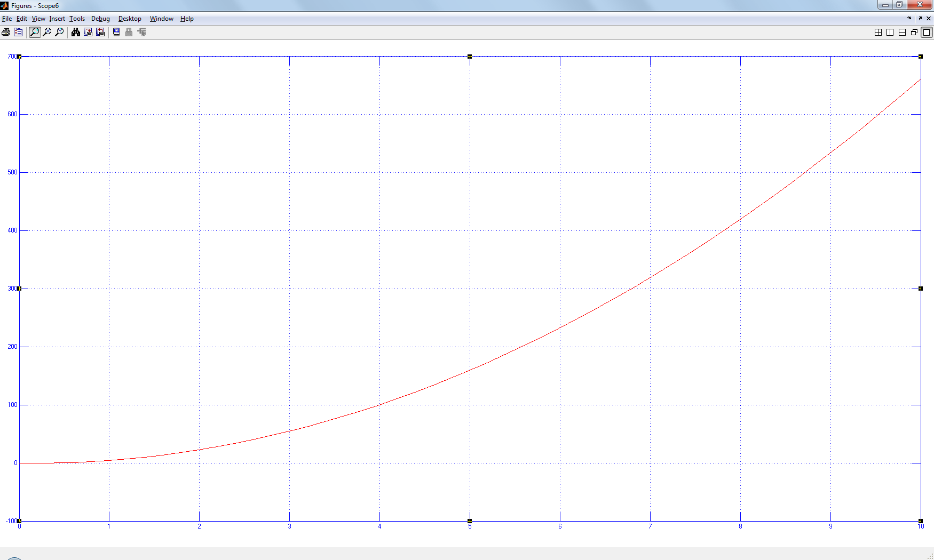This screenshot has height=560, width=934.
Task: Click the bottom-center axes selection handle
Action: point(470,521)
